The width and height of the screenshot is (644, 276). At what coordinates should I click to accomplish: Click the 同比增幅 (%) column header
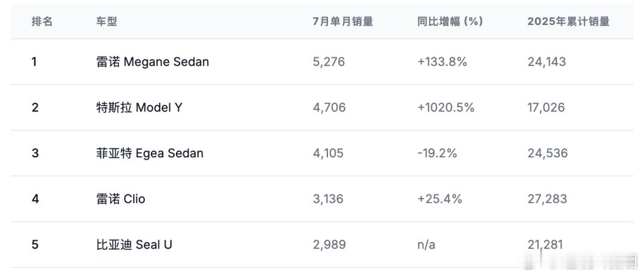(450, 22)
